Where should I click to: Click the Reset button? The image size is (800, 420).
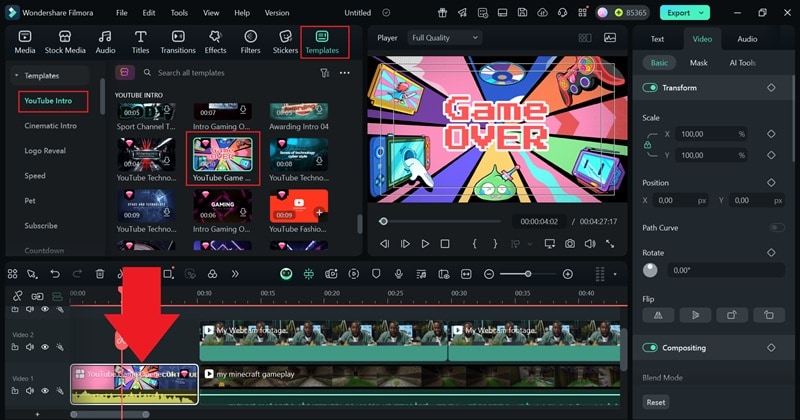(656, 402)
